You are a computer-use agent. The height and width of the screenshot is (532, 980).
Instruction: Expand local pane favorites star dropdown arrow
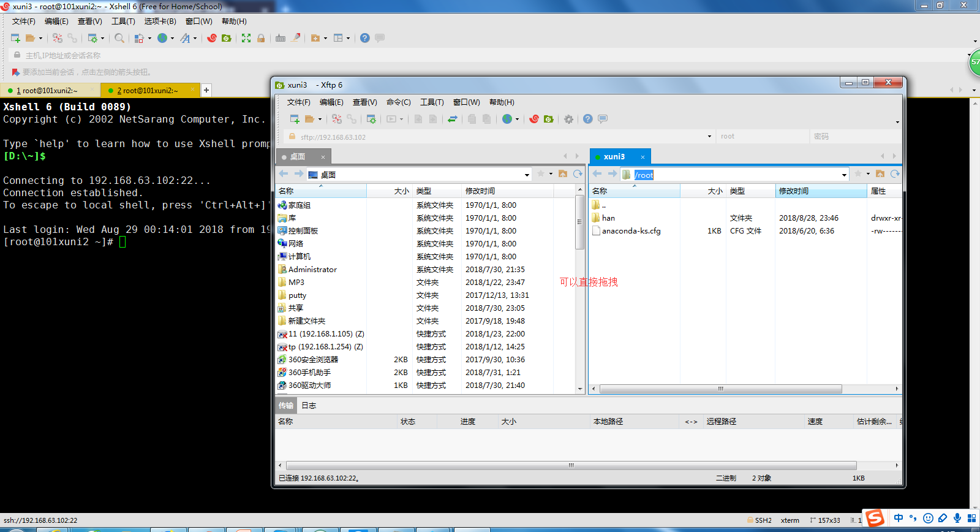[551, 174]
